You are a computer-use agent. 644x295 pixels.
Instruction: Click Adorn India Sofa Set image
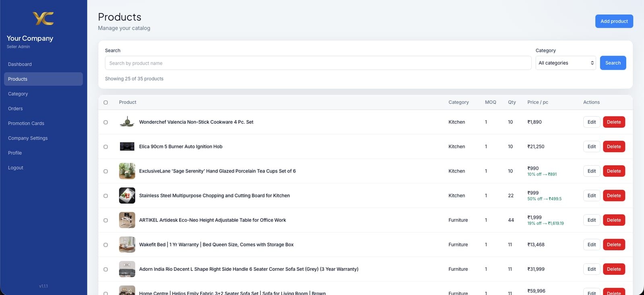(127, 269)
